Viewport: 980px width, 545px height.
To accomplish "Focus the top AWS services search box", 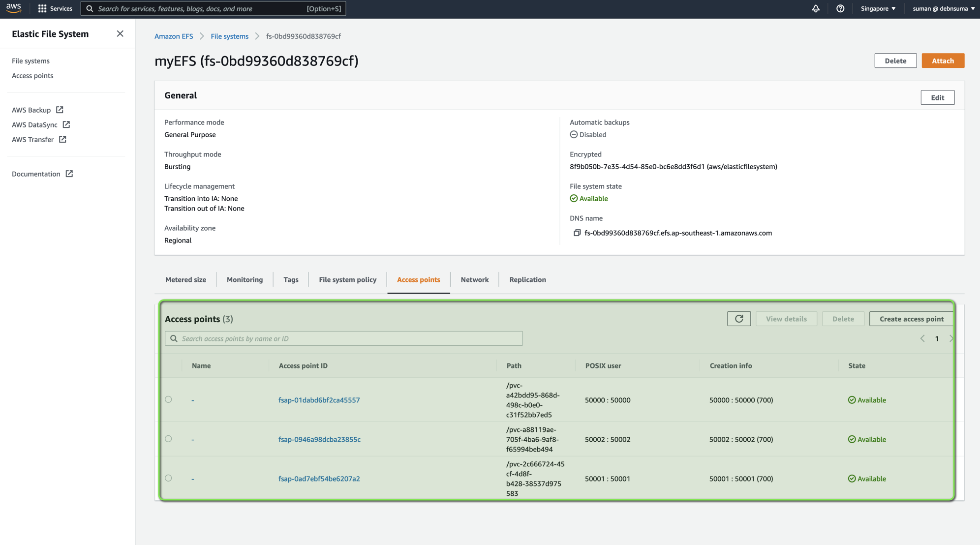I will (213, 8).
